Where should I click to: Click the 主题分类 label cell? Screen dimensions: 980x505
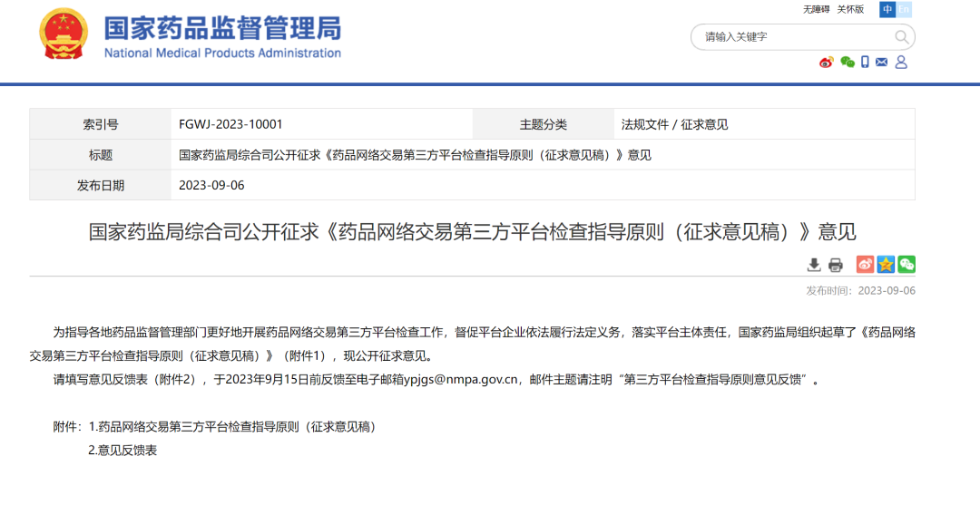pyautogui.click(x=544, y=124)
